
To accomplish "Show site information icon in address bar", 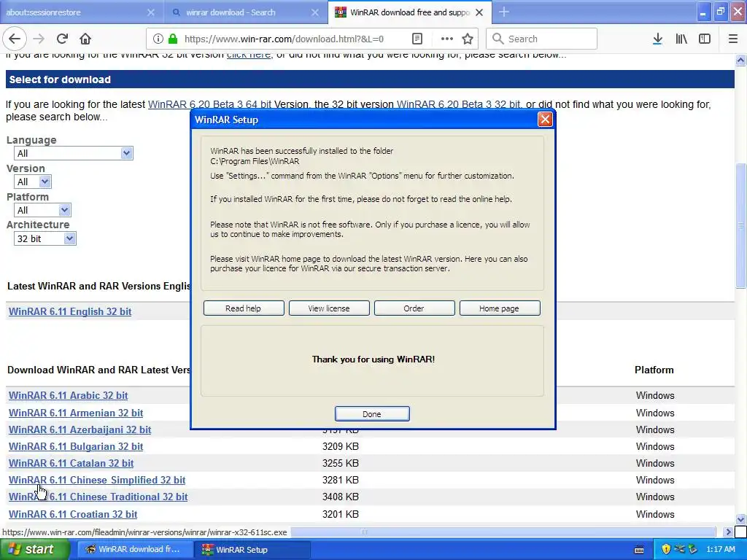I will (158, 39).
